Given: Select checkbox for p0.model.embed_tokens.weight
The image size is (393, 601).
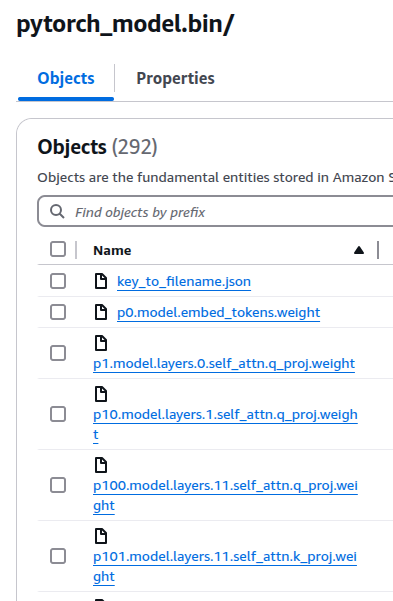Looking at the screenshot, I should (58, 312).
